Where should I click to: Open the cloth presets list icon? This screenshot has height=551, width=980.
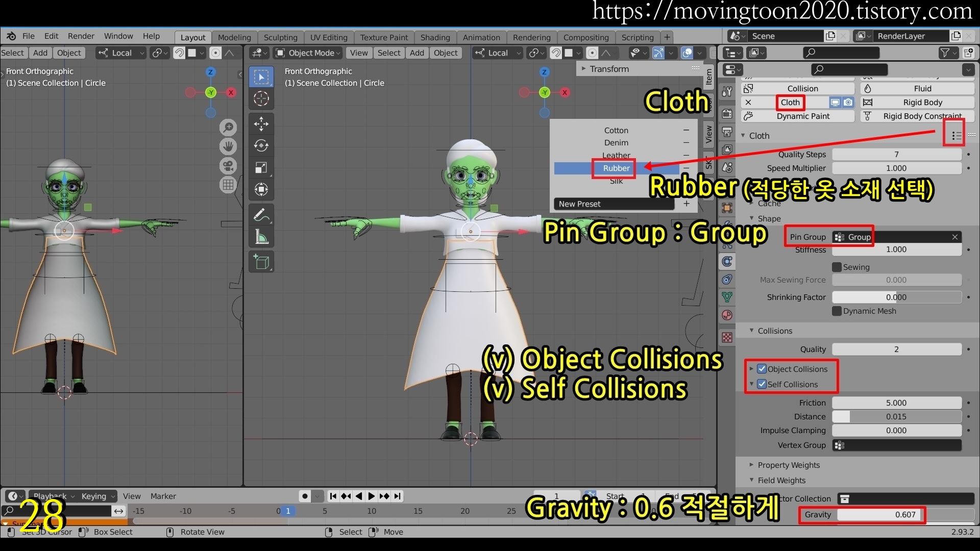(955, 136)
